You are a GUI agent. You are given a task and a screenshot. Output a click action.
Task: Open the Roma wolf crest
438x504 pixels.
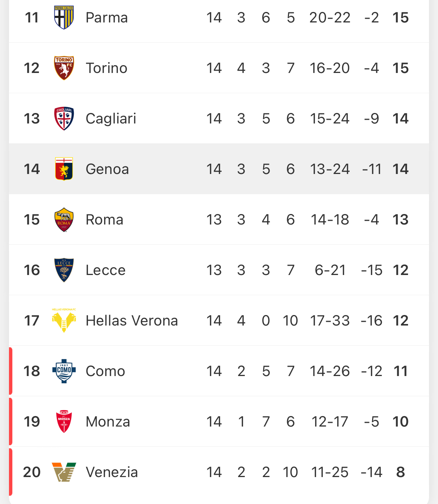click(x=64, y=220)
